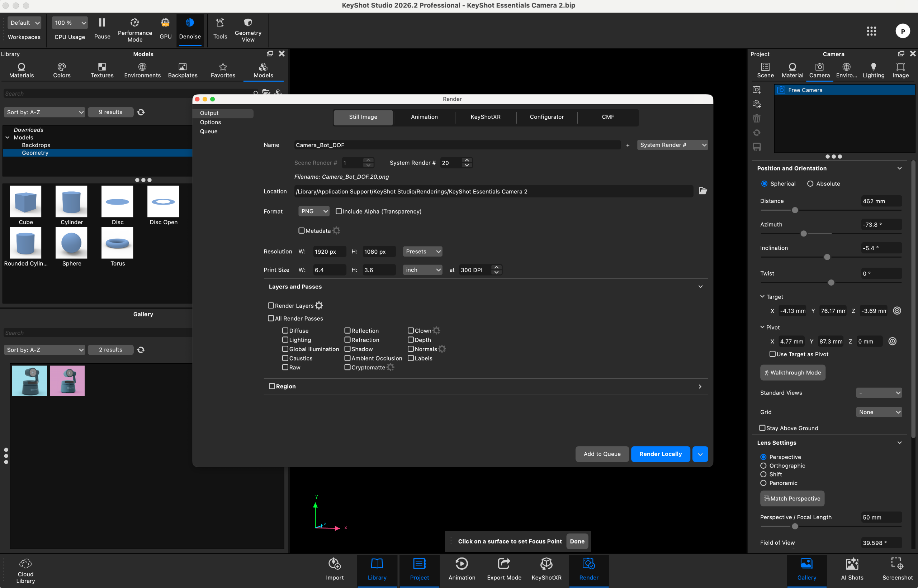Open the KeyShotXR bottom toolbar icon
This screenshot has width=918, height=588.
tap(546, 569)
